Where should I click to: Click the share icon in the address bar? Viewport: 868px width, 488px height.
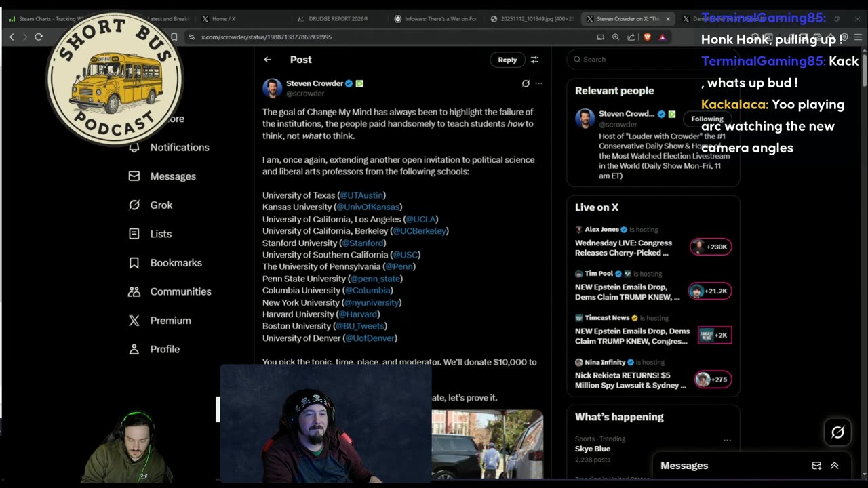631,37
